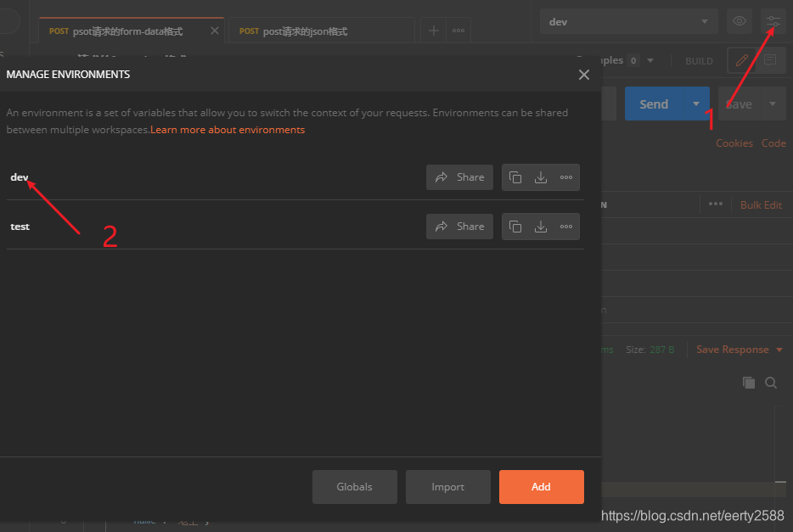Open params table options ellipsis
This screenshot has width=793, height=532.
point(715,204)
